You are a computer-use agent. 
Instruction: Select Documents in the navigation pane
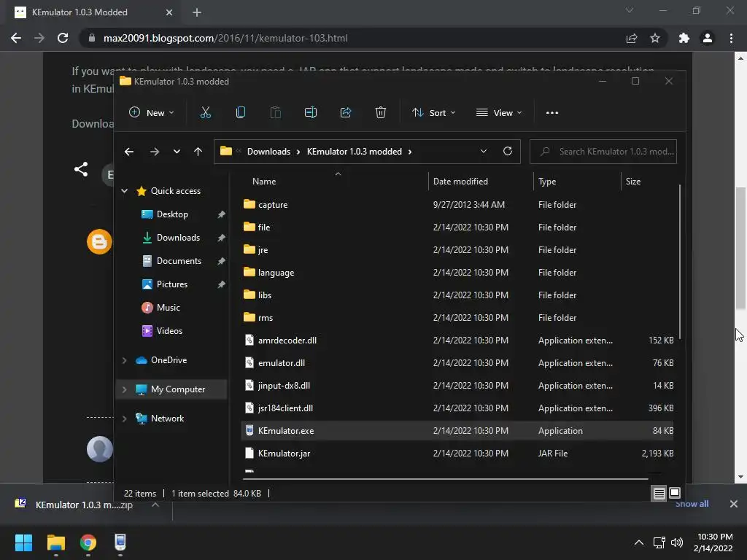(179, 261)
